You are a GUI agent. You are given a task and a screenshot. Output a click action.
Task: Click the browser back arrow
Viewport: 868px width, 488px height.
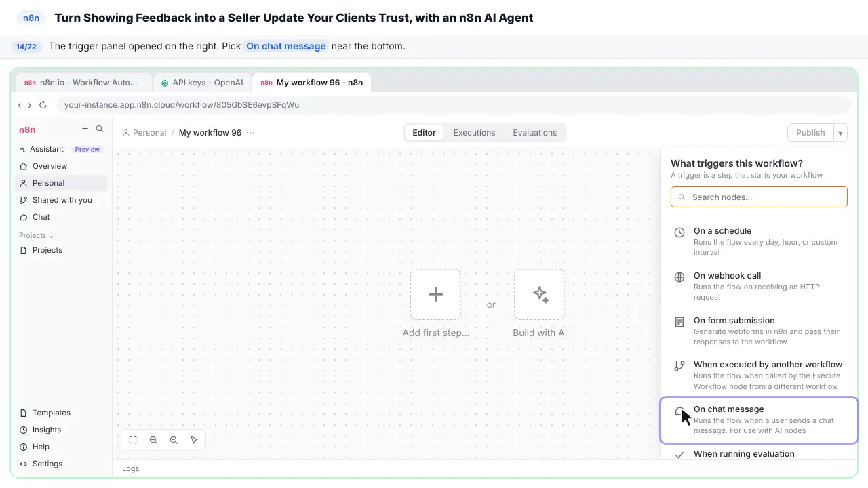(x=20, y=105)
